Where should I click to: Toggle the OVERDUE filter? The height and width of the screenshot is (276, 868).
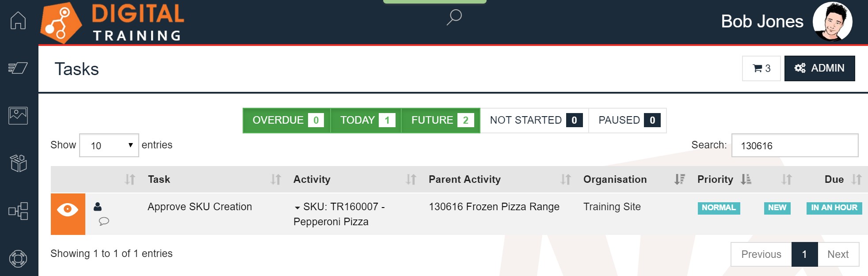[x=286, y=120]
